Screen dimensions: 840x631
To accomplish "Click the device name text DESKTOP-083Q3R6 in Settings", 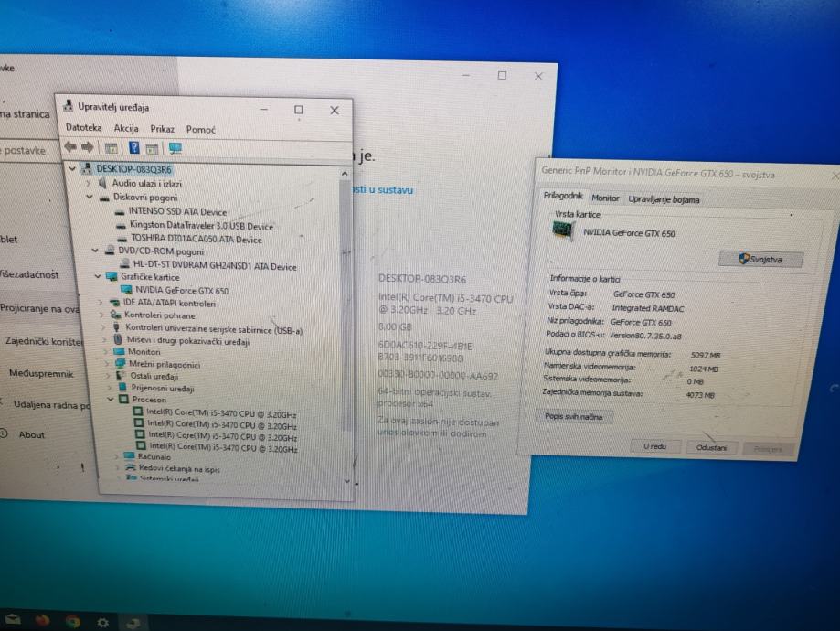I will tap(422, 279).
